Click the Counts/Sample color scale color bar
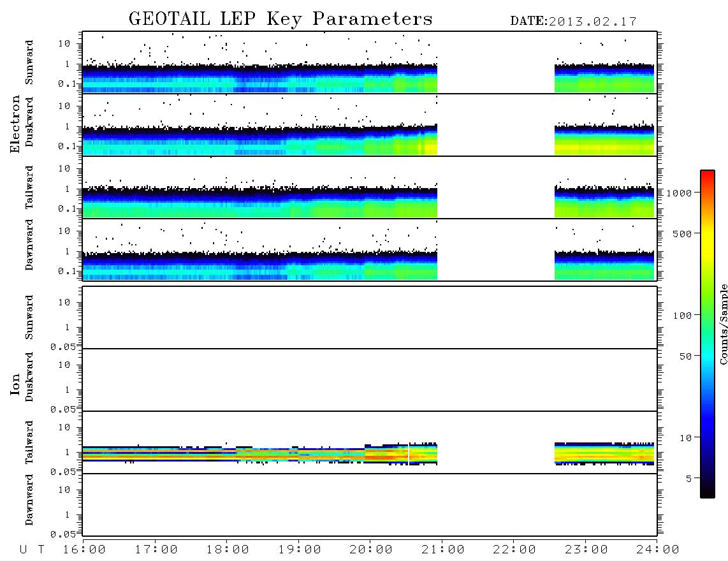The image size is (728, 561). [x=707, y=334]
